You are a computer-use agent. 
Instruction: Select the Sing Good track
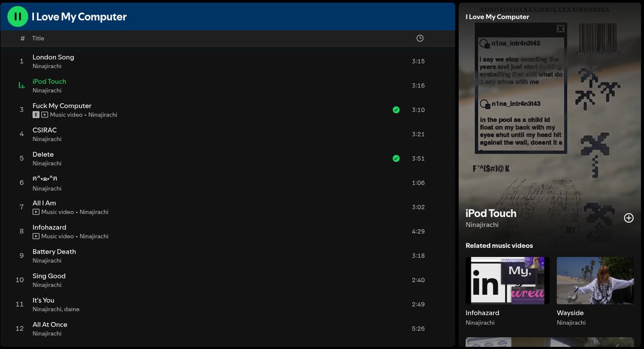click(49, 276)
